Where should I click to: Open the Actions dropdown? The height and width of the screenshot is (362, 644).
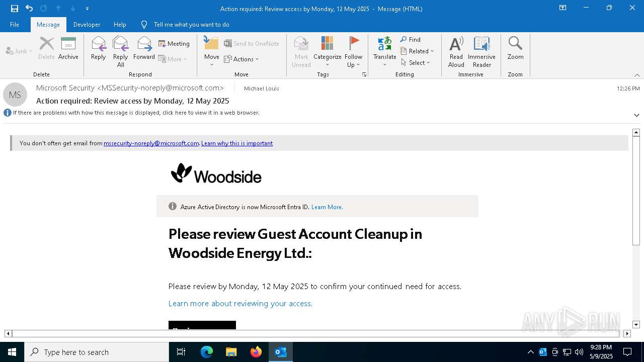[242, 59]
